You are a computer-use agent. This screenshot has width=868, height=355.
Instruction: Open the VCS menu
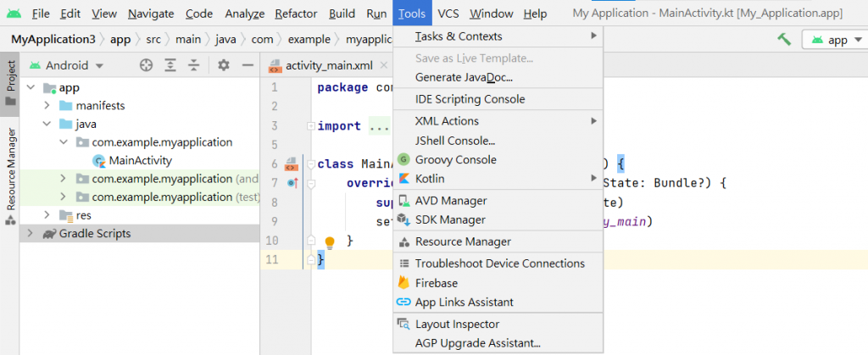tap(448, 14)
